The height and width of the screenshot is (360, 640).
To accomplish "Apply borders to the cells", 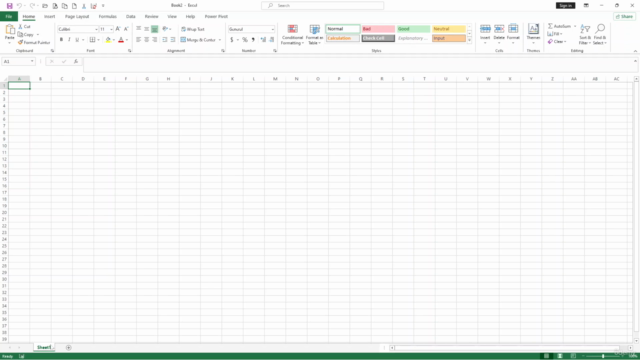I will tap(93, 40).
